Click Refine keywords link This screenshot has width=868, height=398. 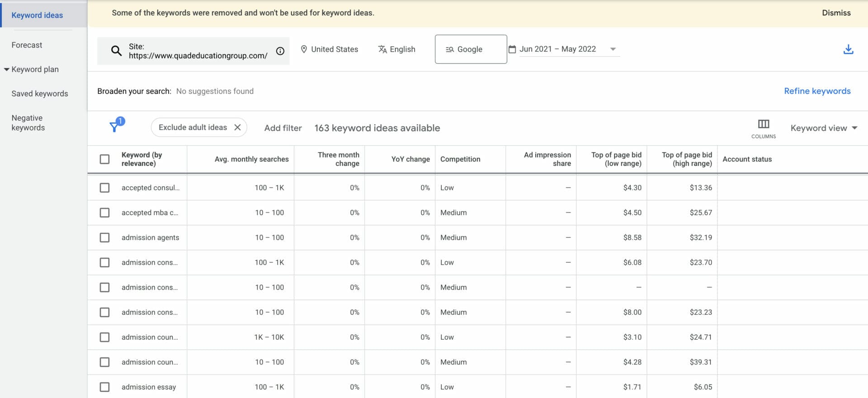(817, 91)
